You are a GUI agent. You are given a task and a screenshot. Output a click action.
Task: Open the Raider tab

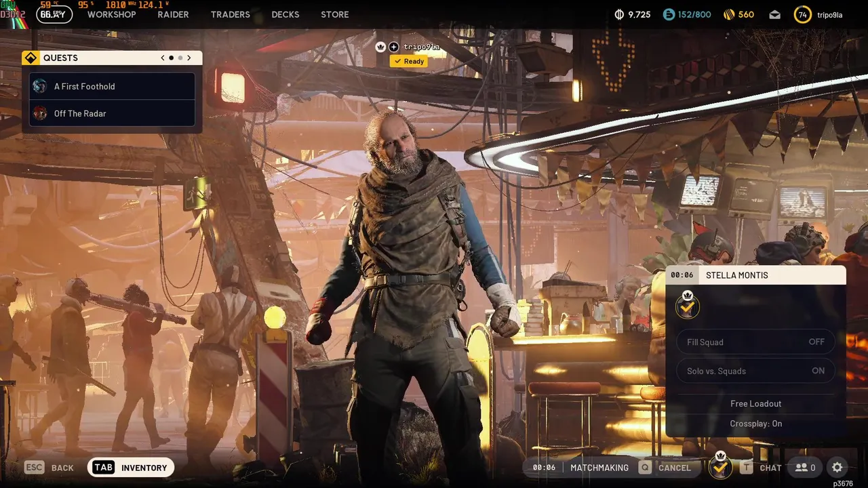173,14
